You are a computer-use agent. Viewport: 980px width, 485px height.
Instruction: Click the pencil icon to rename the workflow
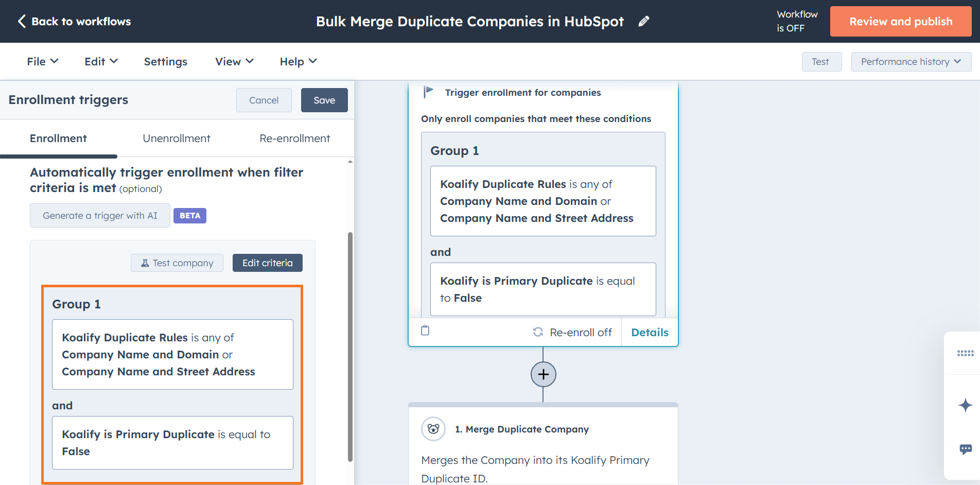pyautogui.click(x=643, y=21)
